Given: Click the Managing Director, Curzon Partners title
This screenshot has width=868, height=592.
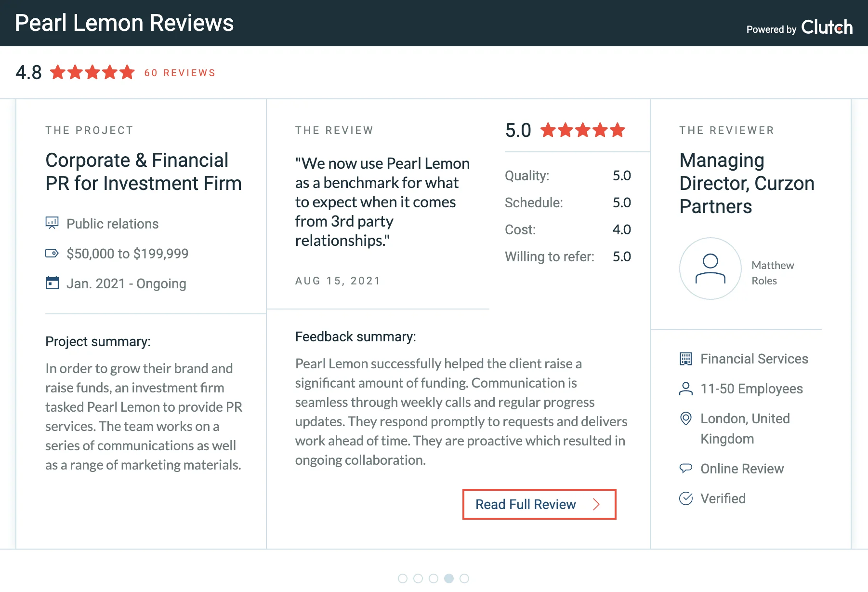Looking at the screenshot, I should point(747,183).
